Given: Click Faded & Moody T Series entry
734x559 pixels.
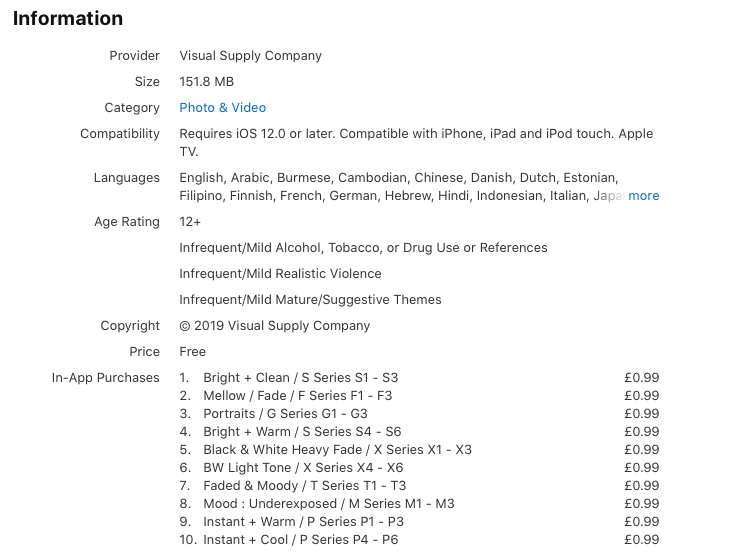Looking at the screenshot, I should [304, 486].
